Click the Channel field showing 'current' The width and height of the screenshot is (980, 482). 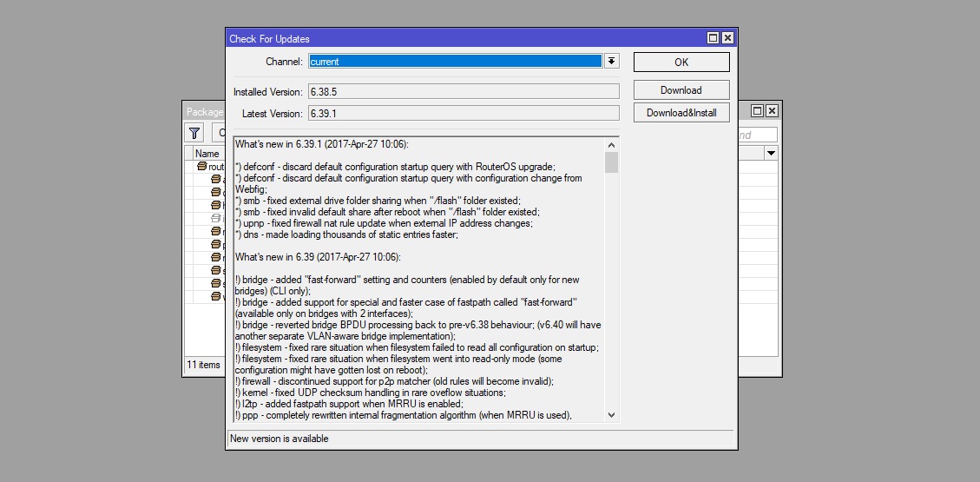point(455,62)
